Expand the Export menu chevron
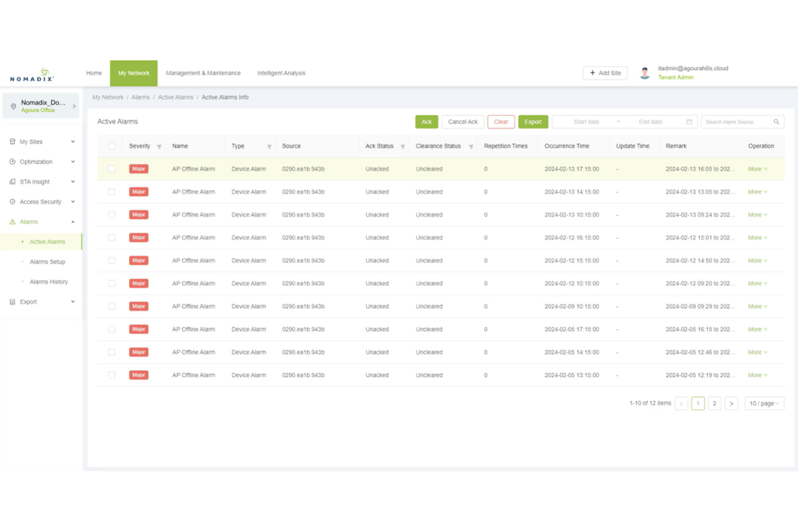This screenshot has width=798, height=532. [x=73, y=302]
